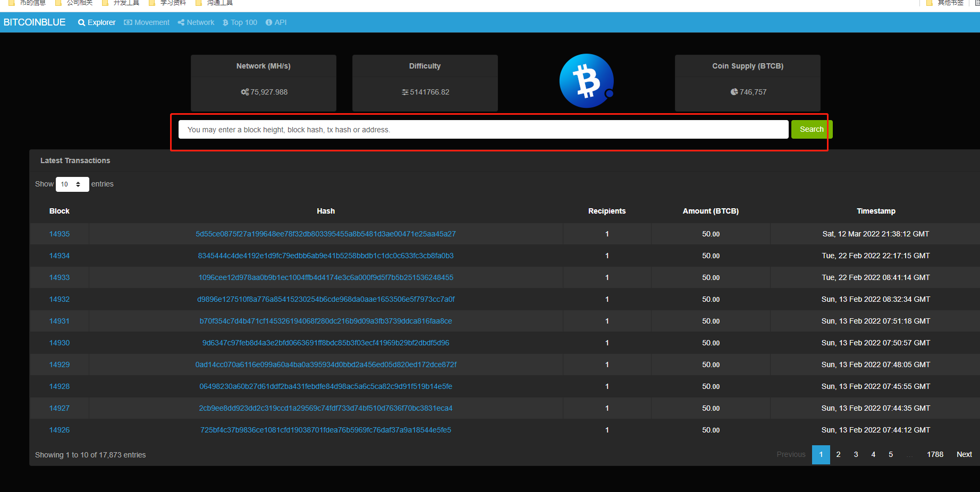Open block 14935 link
Screen dimensions: 980x492
pyautogui.click(x=60, y=234)
